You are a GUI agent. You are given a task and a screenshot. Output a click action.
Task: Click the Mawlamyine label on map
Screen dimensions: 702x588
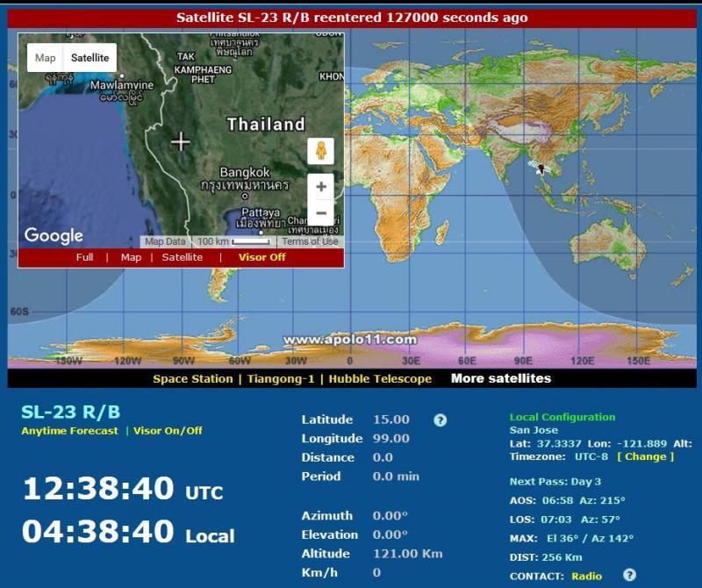pyautogui.click(x=122, y=85)
